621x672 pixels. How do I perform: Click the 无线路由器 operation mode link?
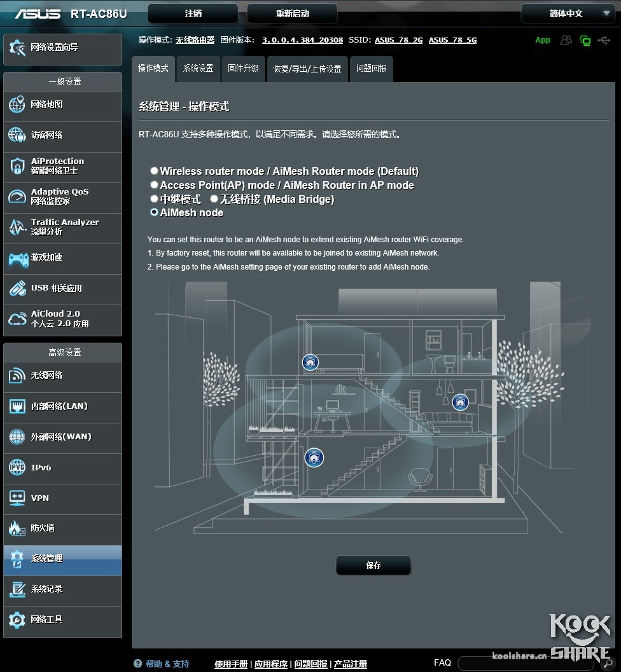coord(195,40)
